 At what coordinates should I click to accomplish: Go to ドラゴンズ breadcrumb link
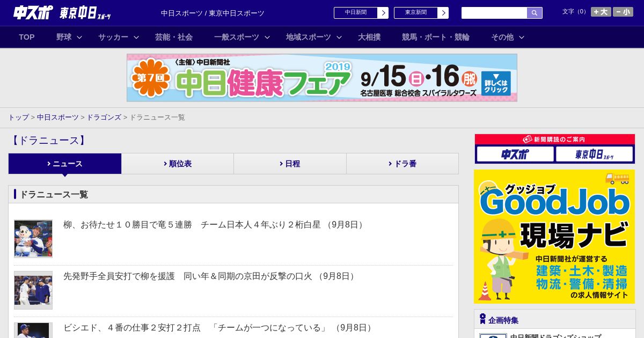point(104,117)
